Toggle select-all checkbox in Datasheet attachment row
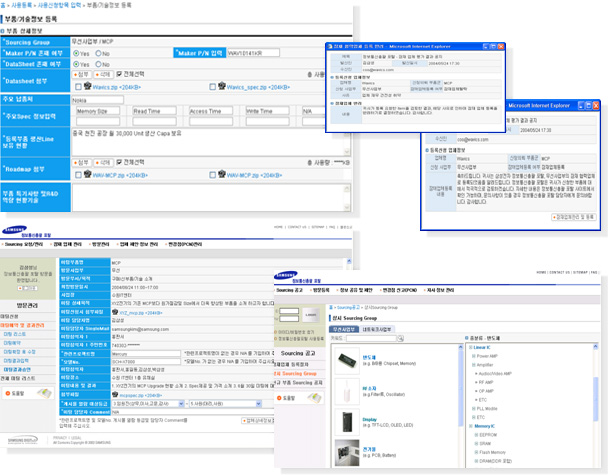 coord(119,74)
